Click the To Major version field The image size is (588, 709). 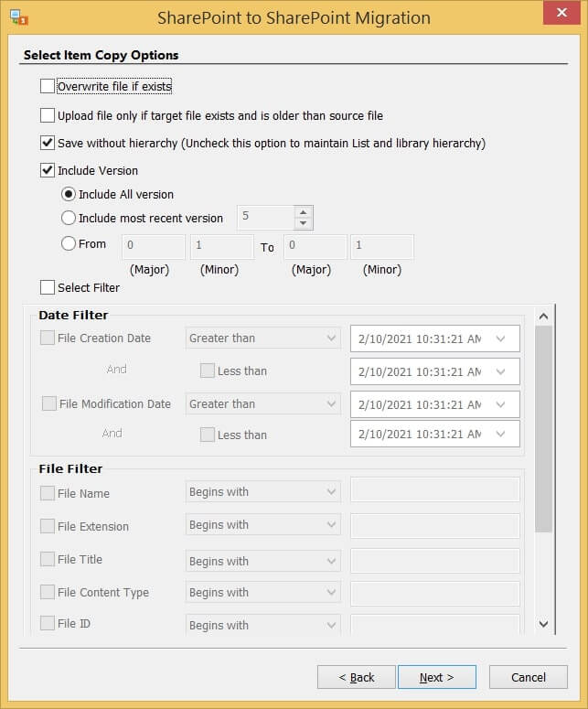[x=315, y=246]
